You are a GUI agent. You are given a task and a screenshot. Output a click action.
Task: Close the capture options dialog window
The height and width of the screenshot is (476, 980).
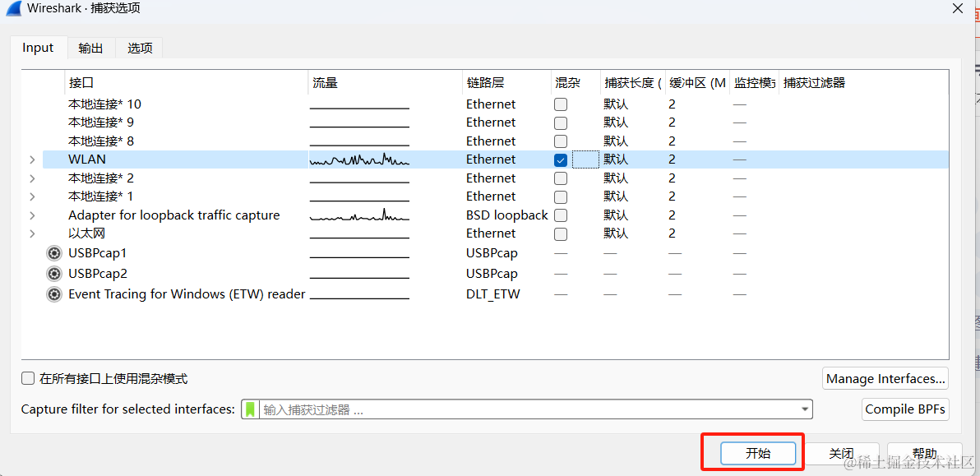(957, 8)
